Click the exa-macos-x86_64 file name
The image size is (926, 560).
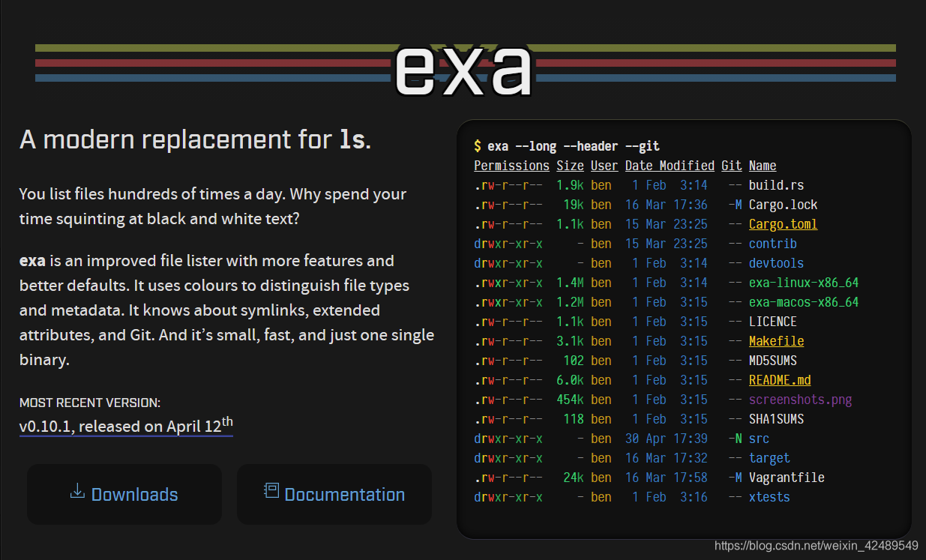coord(804,302)
